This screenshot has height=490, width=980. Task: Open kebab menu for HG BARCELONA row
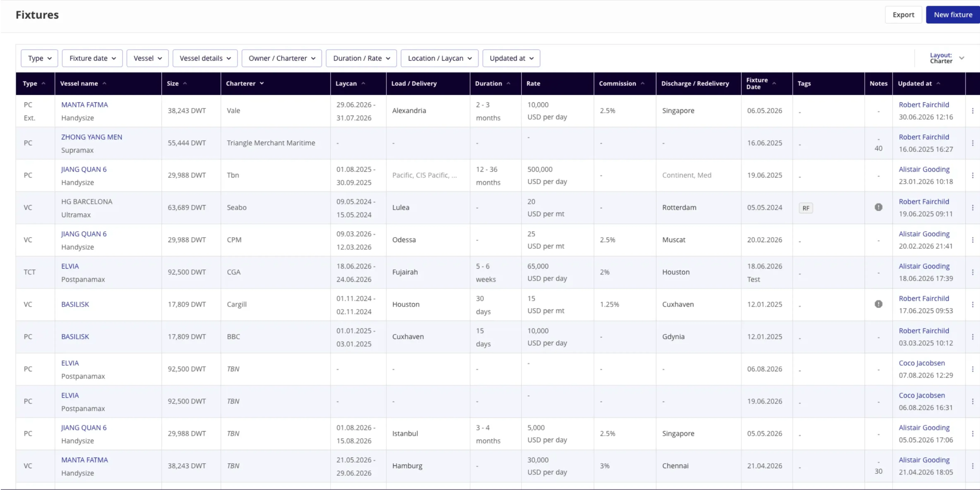(972, 208)
